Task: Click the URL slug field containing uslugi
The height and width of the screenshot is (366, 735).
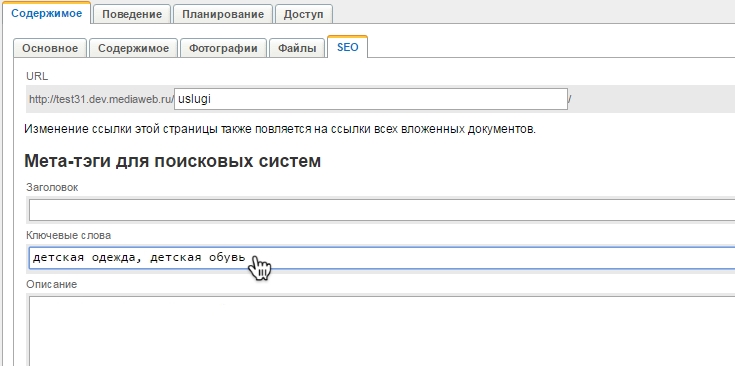Action: pyautogui.click(x=371, y=99)
